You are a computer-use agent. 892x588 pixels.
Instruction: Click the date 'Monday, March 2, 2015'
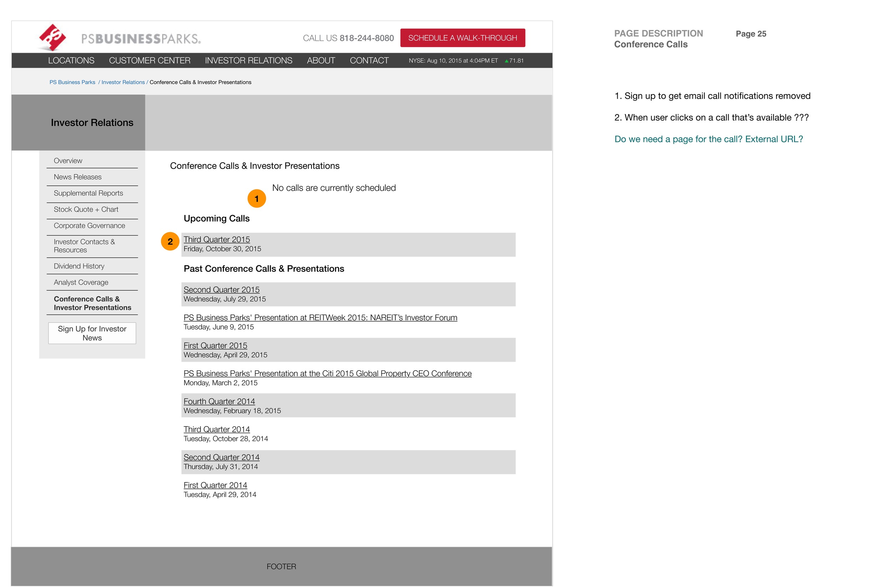(x=220, y=383)
